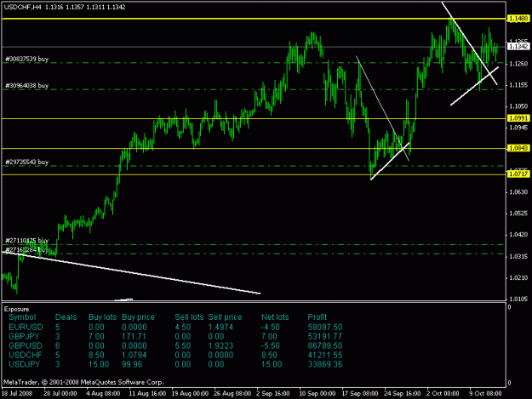The width and height of the screenshot is (532, 399).
Task: Select order label #30964038 buy
Action: [26, 86]
